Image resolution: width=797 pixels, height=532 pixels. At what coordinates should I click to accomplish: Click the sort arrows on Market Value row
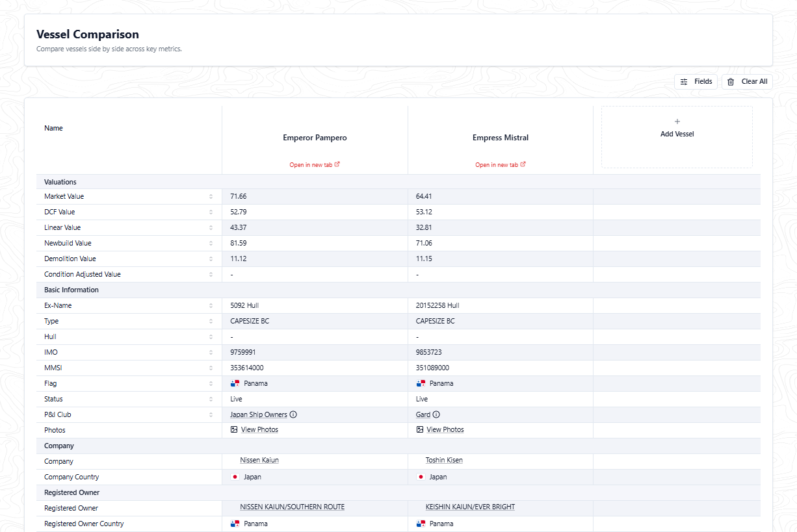click(x=211, y=196)
